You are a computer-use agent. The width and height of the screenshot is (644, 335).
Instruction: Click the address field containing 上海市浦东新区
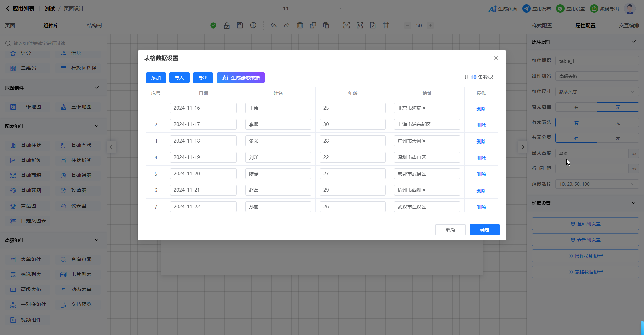[427, 124]
